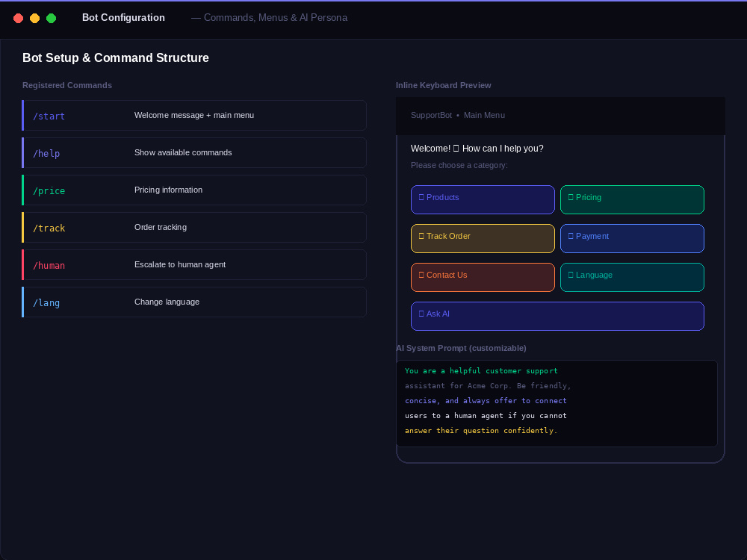Click 'Change language' description
This screenshot has width=747, height=560.
coord(167,302)
